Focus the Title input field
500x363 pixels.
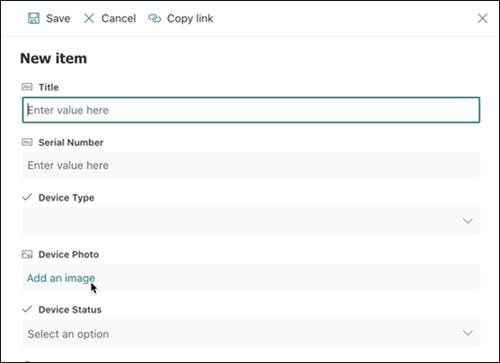[x=251, y=110]
